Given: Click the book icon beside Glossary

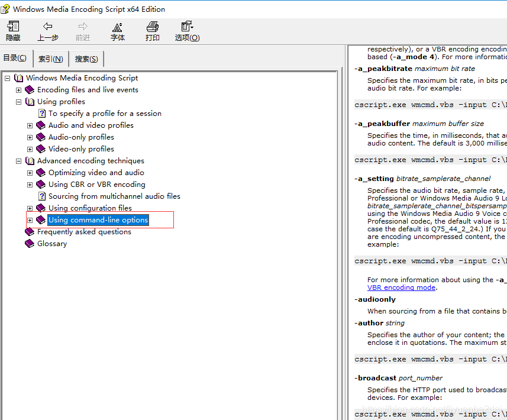Looking at the screenshot, I should [x=30, y=244].
